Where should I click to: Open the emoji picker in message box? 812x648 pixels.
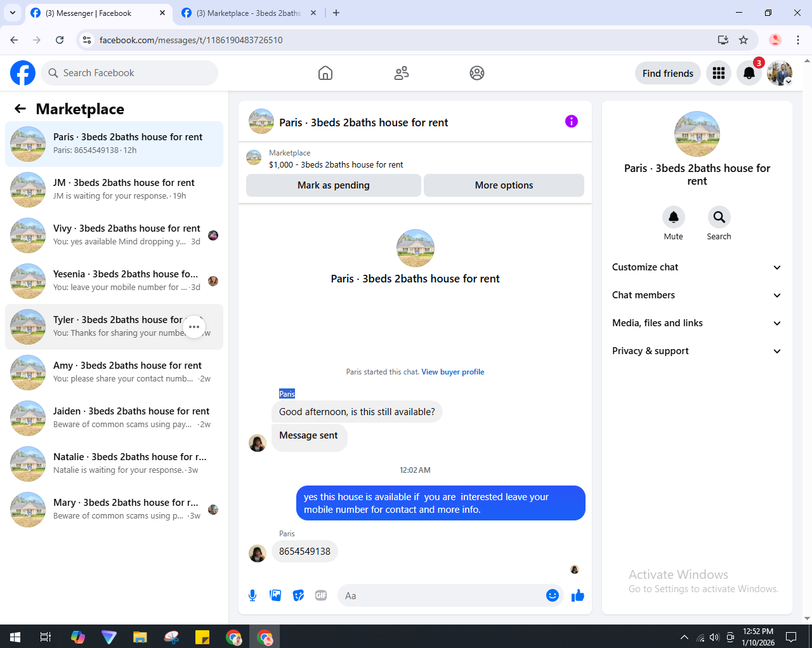(553, 595)
